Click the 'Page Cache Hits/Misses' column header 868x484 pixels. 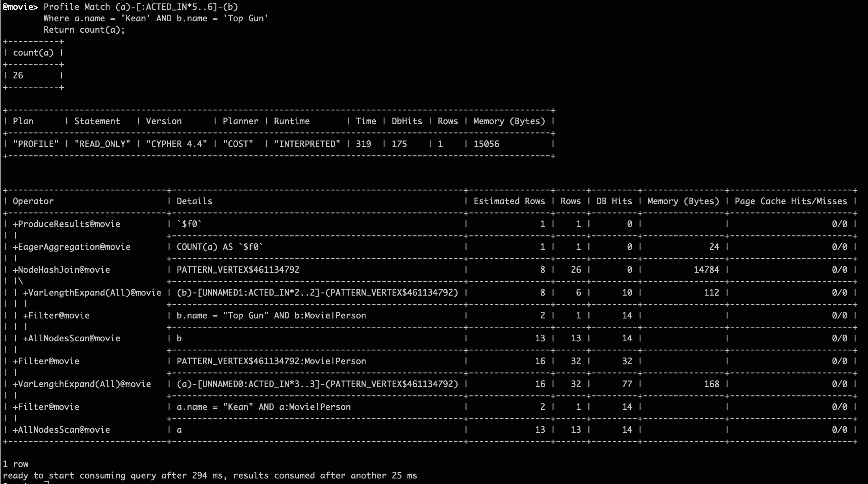tap(790, 201)
